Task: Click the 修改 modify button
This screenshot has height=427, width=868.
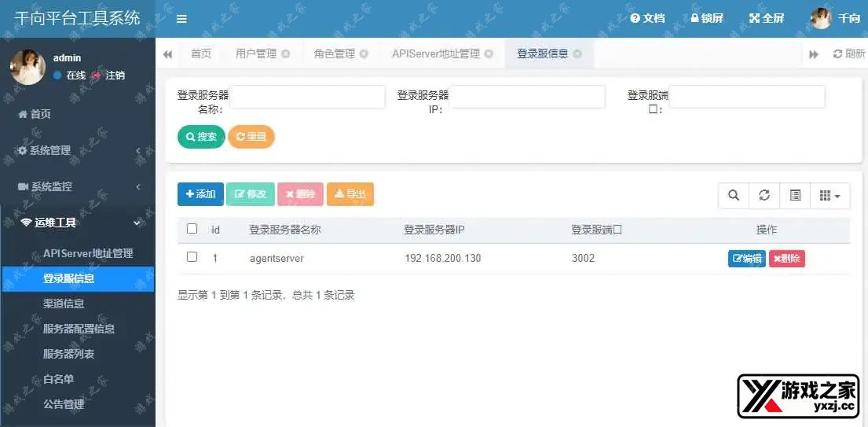Action: click(251, 194)
